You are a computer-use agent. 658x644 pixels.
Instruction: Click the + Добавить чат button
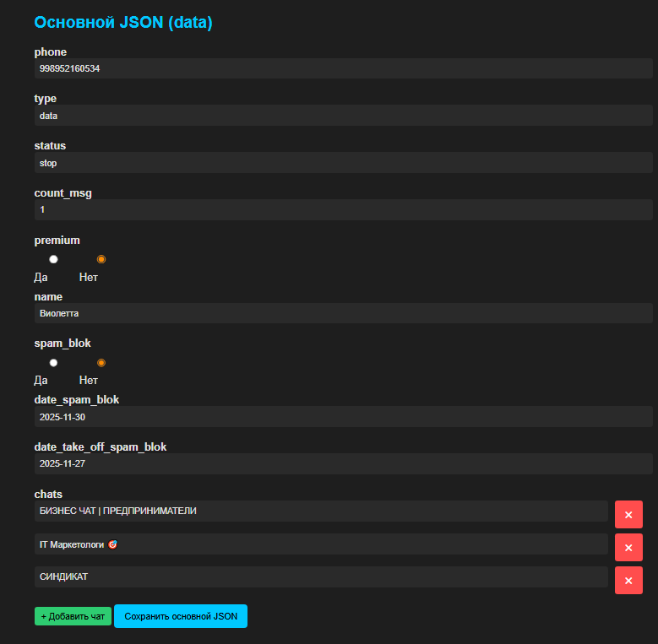[73, 616]
